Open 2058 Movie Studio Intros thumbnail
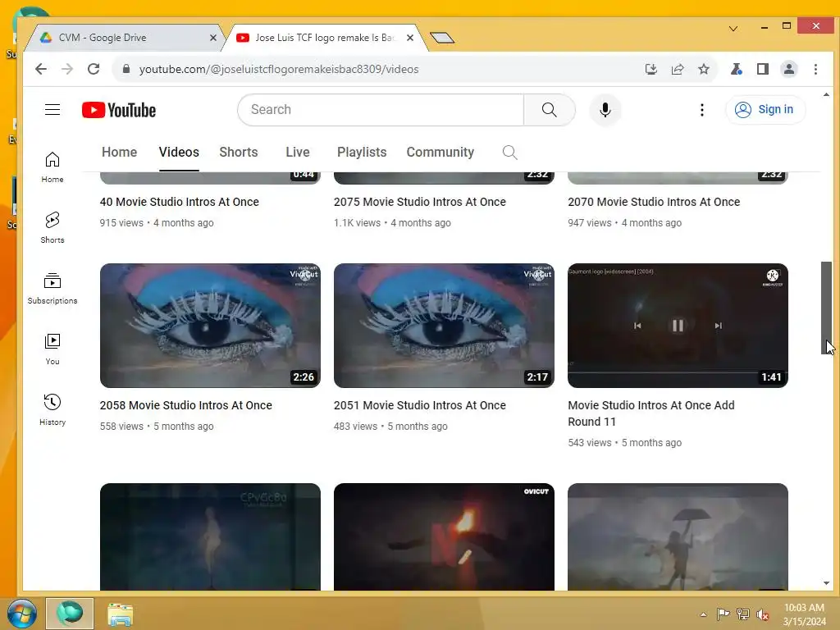 pos(210,326)
